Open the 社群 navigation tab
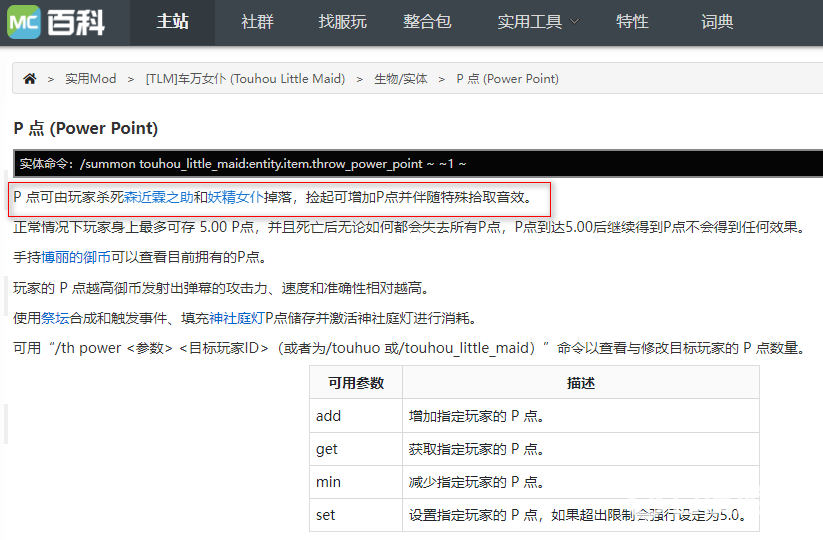 coord(257,22)
